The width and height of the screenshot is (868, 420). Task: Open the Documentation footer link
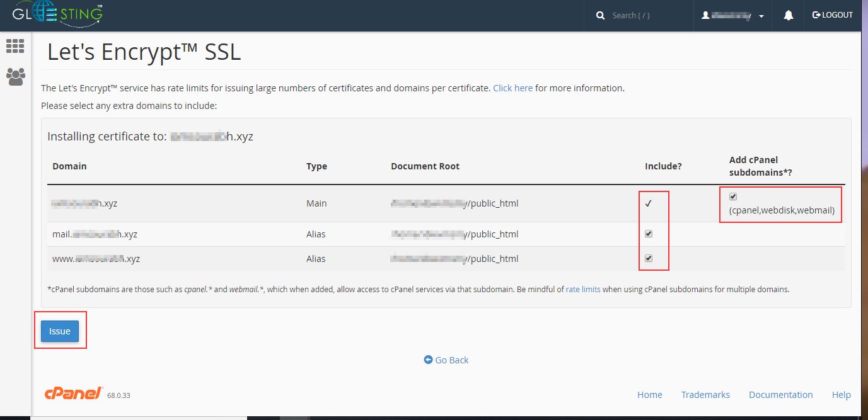tap(781, 395)
